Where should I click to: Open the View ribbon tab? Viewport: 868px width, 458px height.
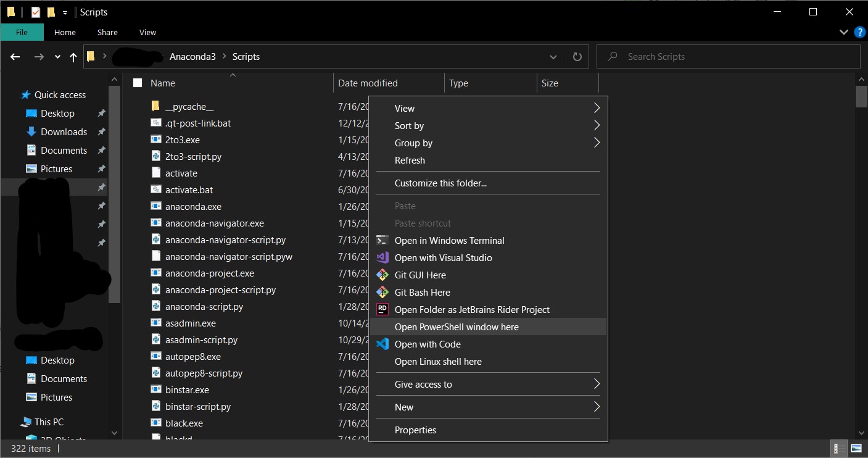click(147, 32)
